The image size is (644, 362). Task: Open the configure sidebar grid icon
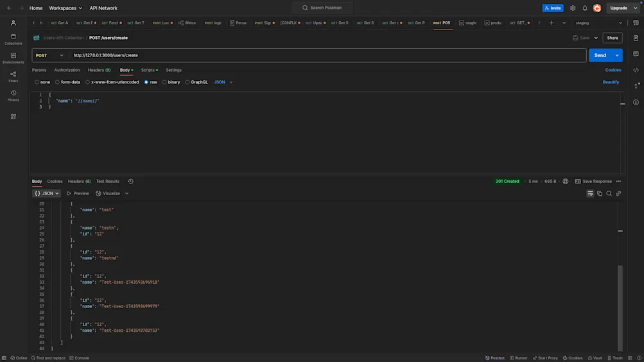(13, 117)
